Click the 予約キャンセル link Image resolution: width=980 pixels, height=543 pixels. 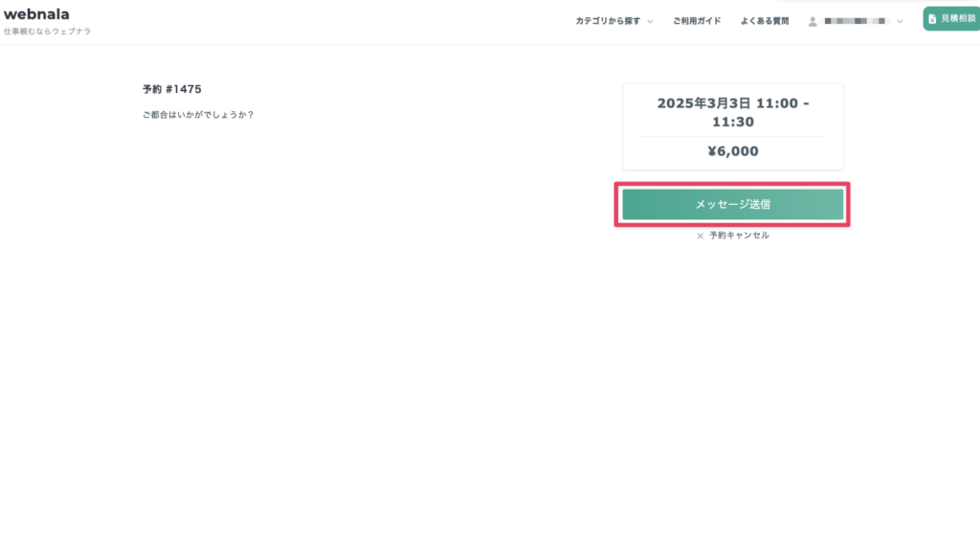pyautogui.click(x=739, y=236)
